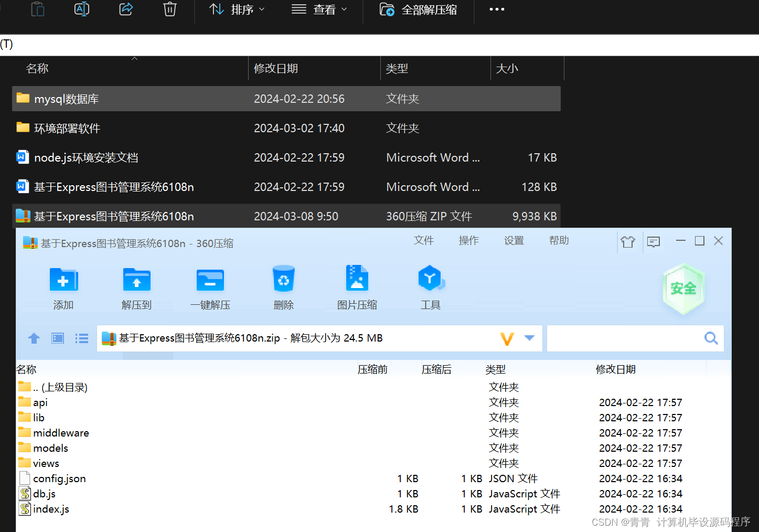759x532 pixels.
Task: Open the 查看 view dropdown
Action: [x=319, y=9]
